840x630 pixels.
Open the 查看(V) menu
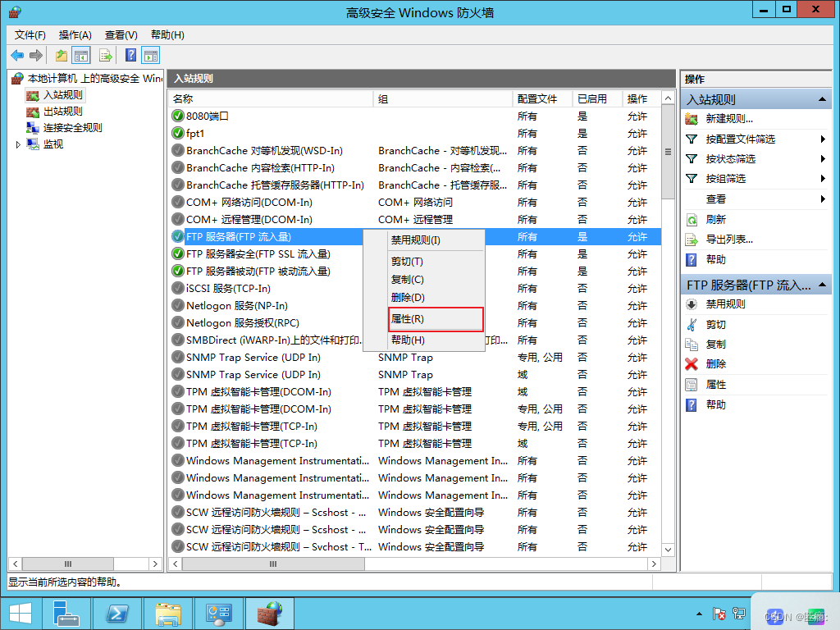click(x=121, y=34)
